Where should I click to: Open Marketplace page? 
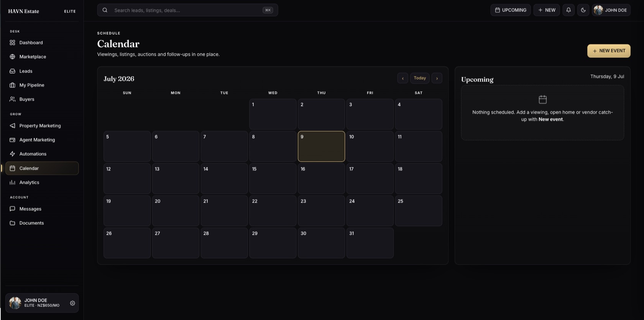coord(42,57)
